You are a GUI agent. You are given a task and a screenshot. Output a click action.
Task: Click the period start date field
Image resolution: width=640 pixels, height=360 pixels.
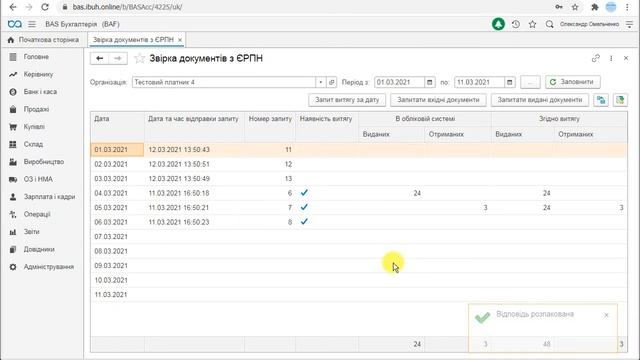point(399,82)
